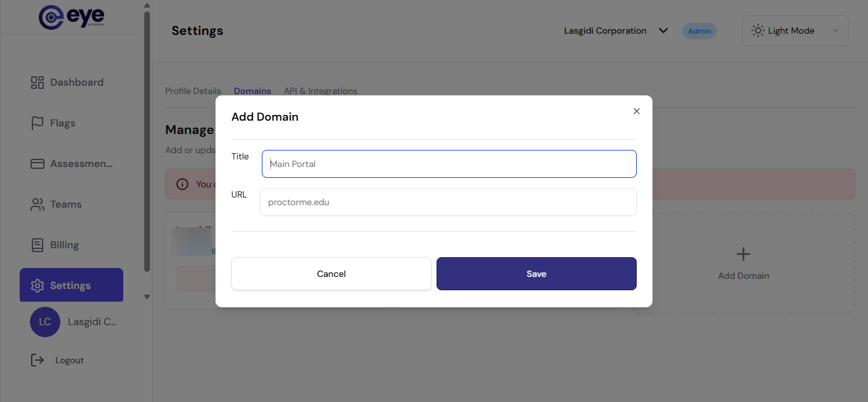Click the Settings gear icon
Viewport: 868px width, 402px height.
coord(37,286)
